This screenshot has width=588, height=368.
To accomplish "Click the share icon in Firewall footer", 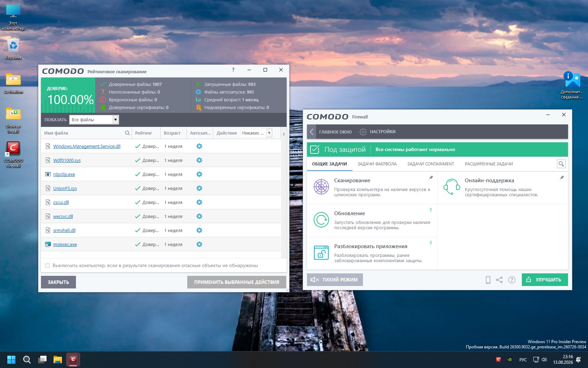I will [499, 280].
